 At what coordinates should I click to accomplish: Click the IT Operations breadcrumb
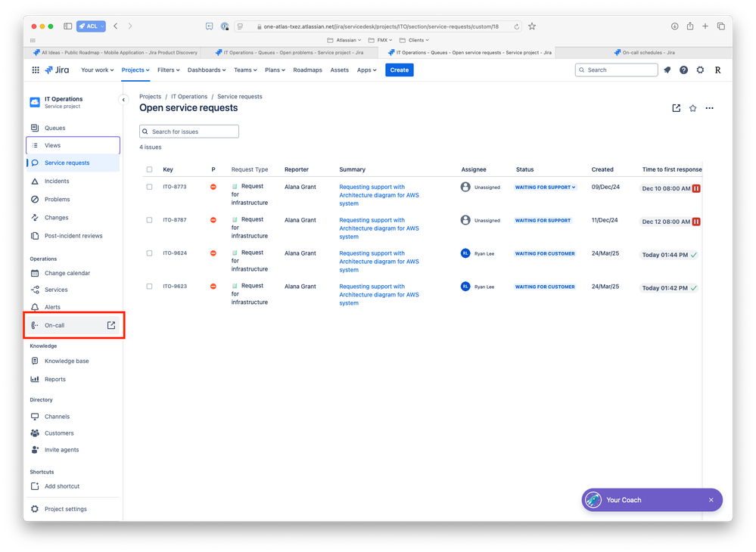189,96
